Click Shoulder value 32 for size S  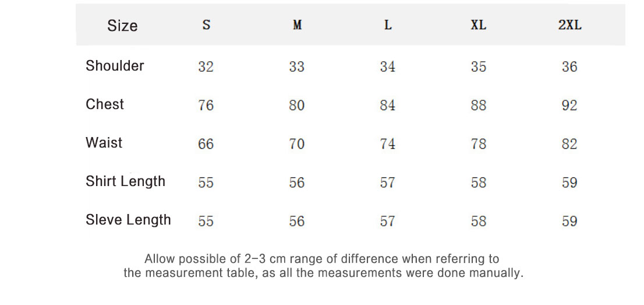point(206,66)
